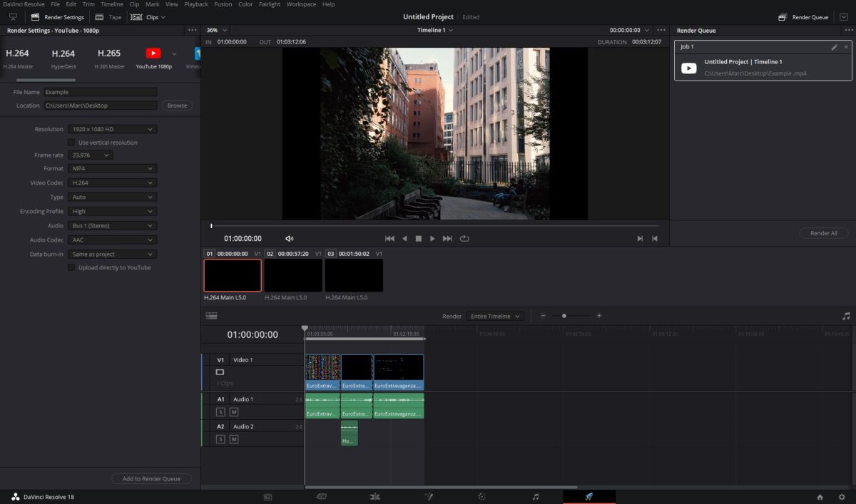Click the Browse button for location
Screen dimensions: 856x504
coord(177,106)
